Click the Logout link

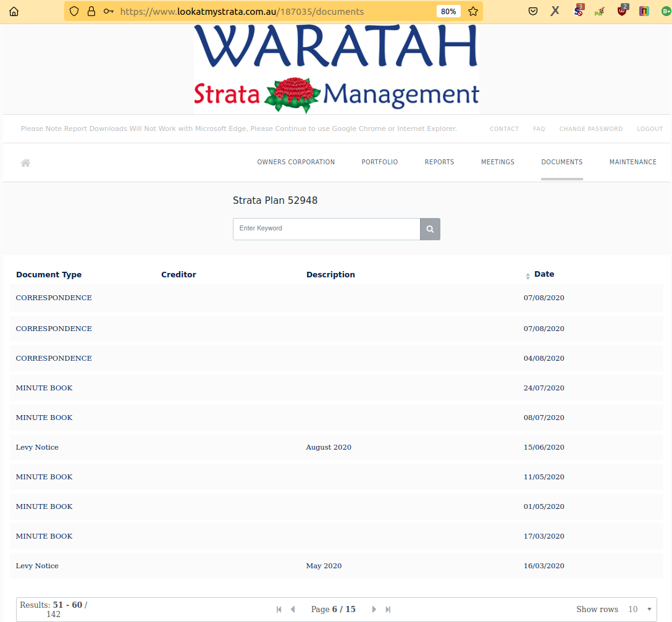click(650, 128)
